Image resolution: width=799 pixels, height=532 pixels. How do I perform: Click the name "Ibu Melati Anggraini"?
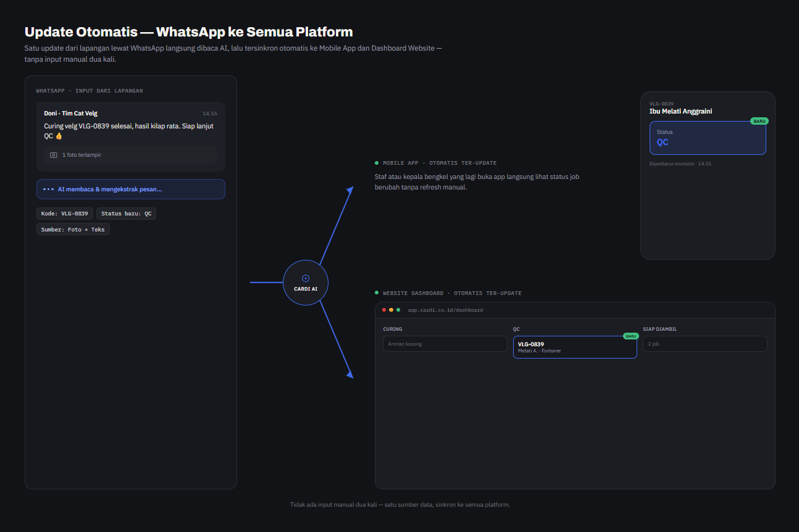click(680, 112)
